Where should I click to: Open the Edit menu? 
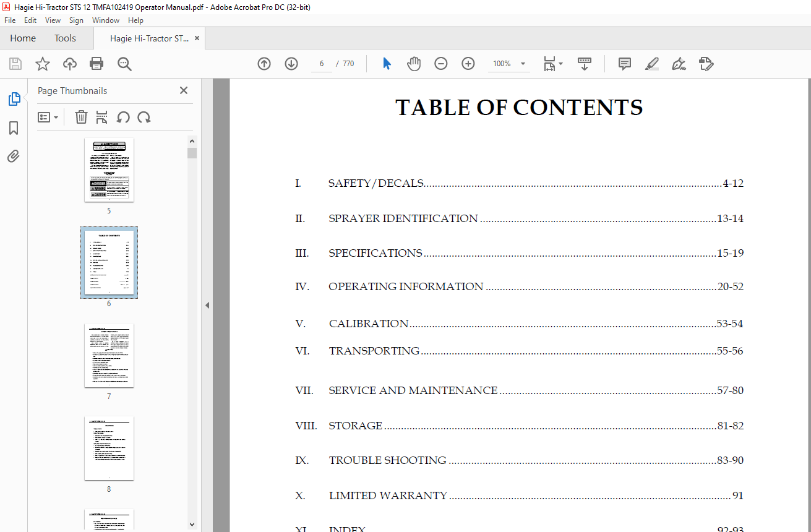pyautogui.click(x=30, y=20)
